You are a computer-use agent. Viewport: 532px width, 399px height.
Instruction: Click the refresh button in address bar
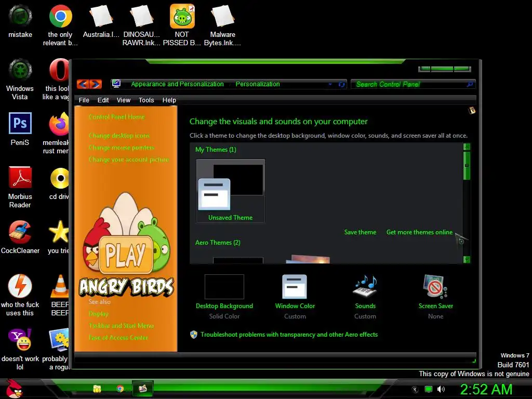coord(342,85)
